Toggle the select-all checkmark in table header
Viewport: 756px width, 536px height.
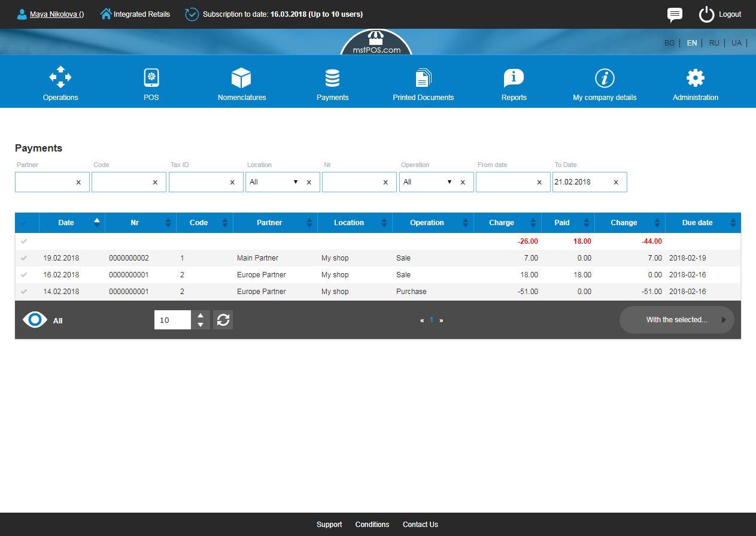[x=24, y=223]
